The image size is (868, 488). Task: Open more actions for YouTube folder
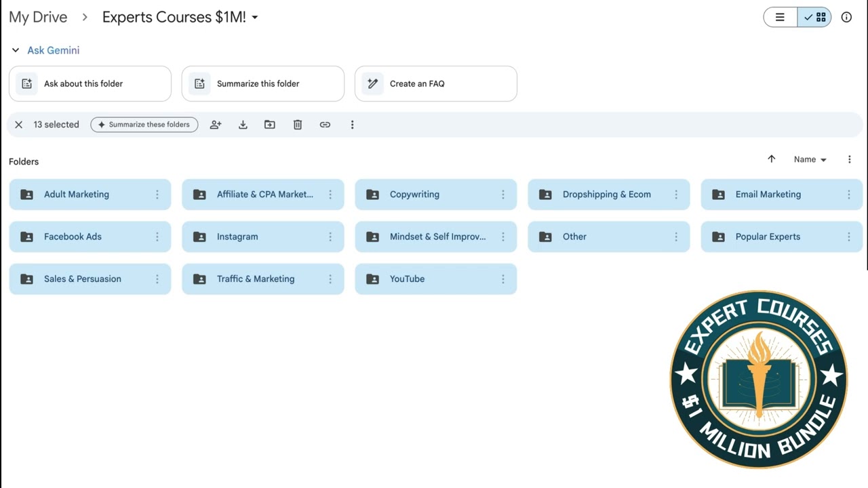point(503,279)
